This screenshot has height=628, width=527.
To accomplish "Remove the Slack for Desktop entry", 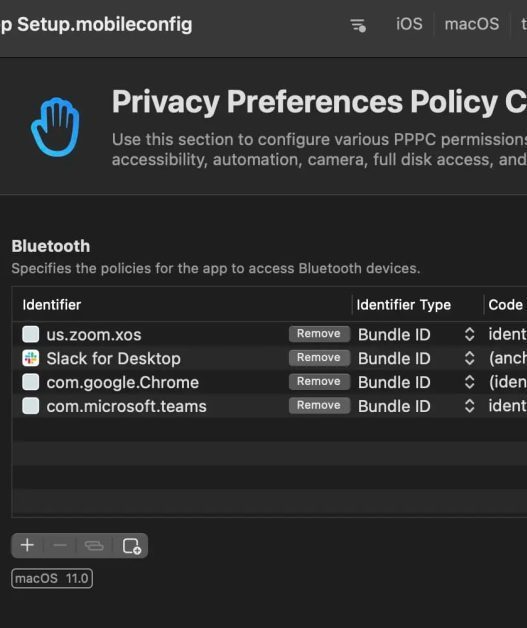I will [x=319, y=358].
